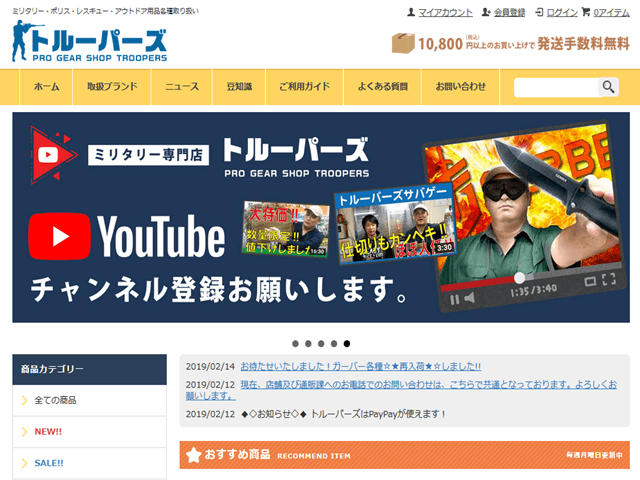Expand 全ての商品 category
This screenshot has height=480, width=640.
(89, 400)
